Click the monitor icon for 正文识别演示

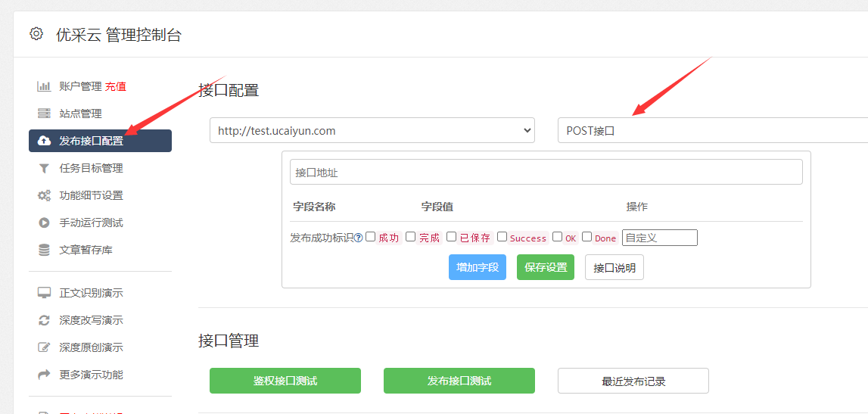point(44,293)
